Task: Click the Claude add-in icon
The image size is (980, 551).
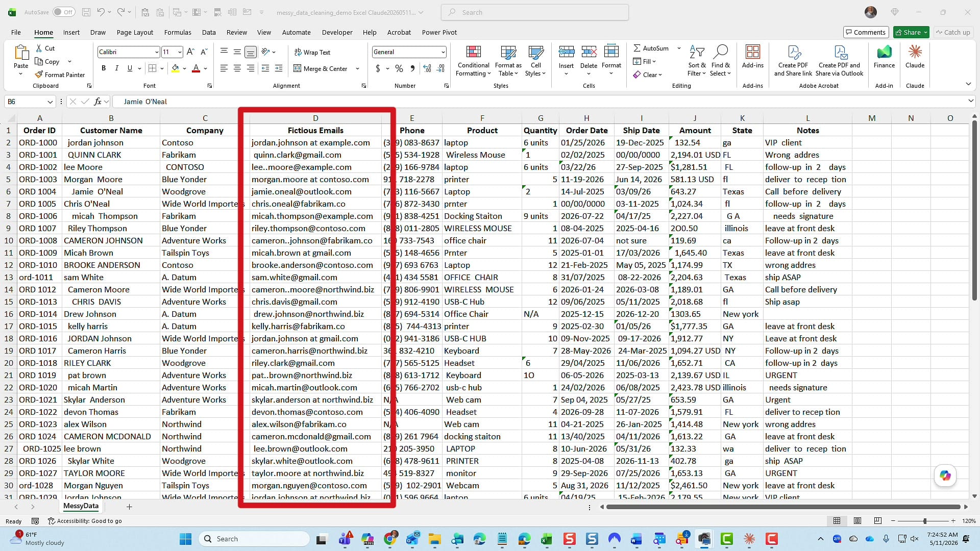Action: pyautogui.click(x=915, y=52)
